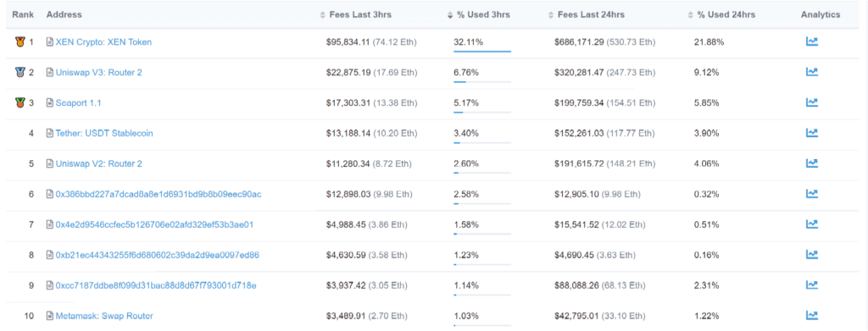868x331 pixels.
Task: Select the $42,795.01 fees value
Action: [576, 316]
